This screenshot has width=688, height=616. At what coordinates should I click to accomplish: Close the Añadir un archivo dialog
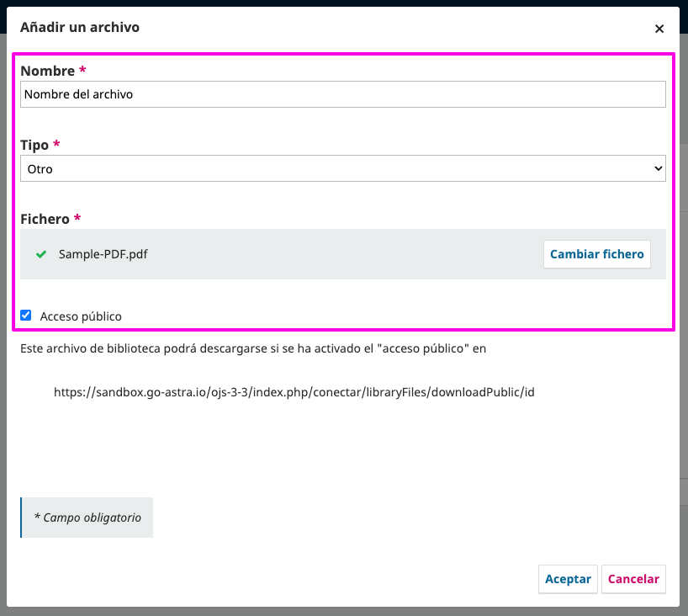659,29
